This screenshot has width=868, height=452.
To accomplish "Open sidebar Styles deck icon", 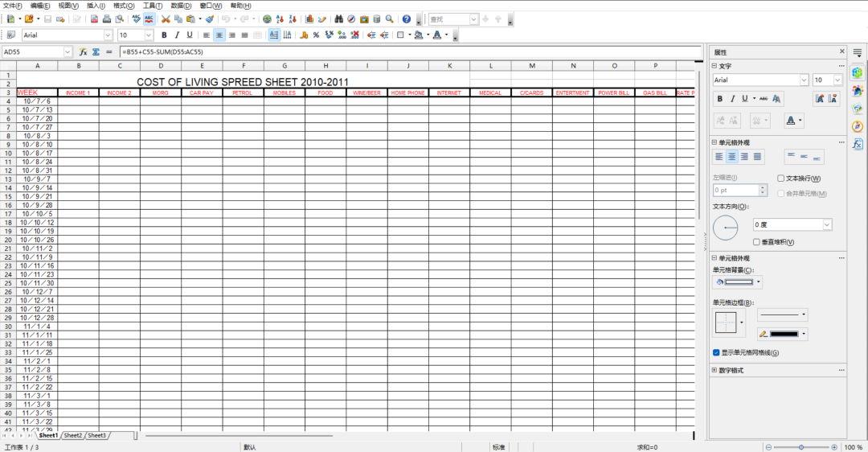I will pos(858,90).
